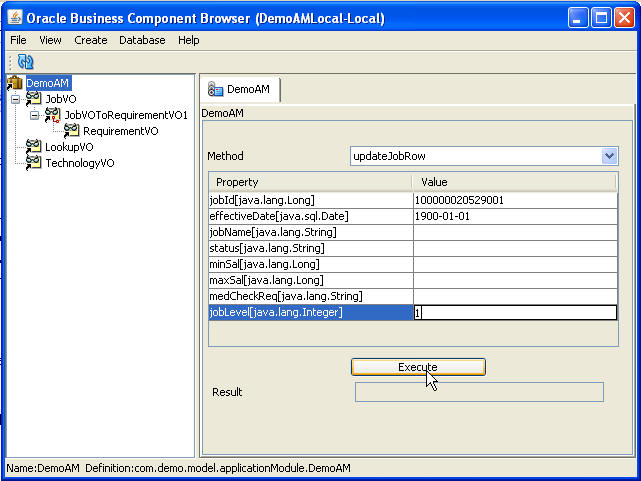641x481 pixels.
Task: Click the medCheckReq[java.lang.String] property cell
Action: click(311, 296)
